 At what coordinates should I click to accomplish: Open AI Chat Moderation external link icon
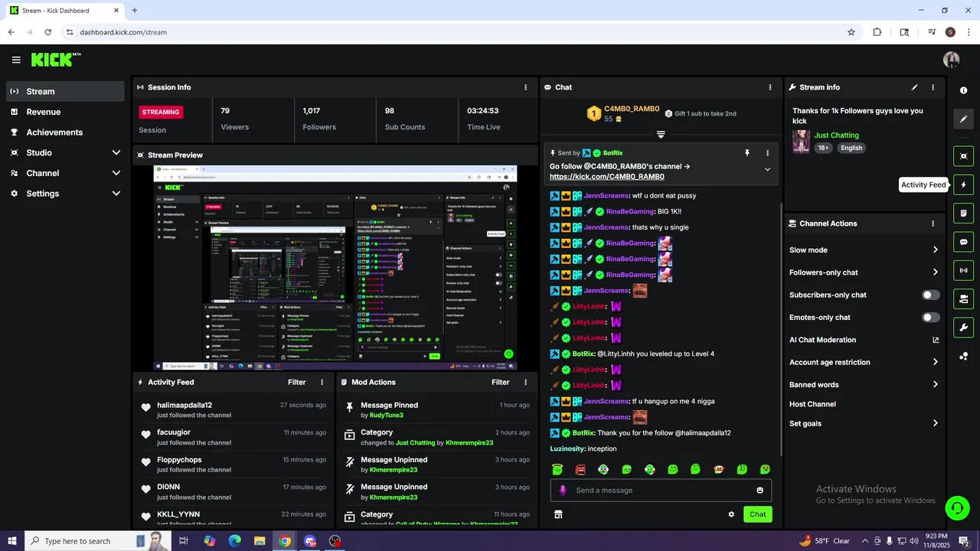click(936, 340)
